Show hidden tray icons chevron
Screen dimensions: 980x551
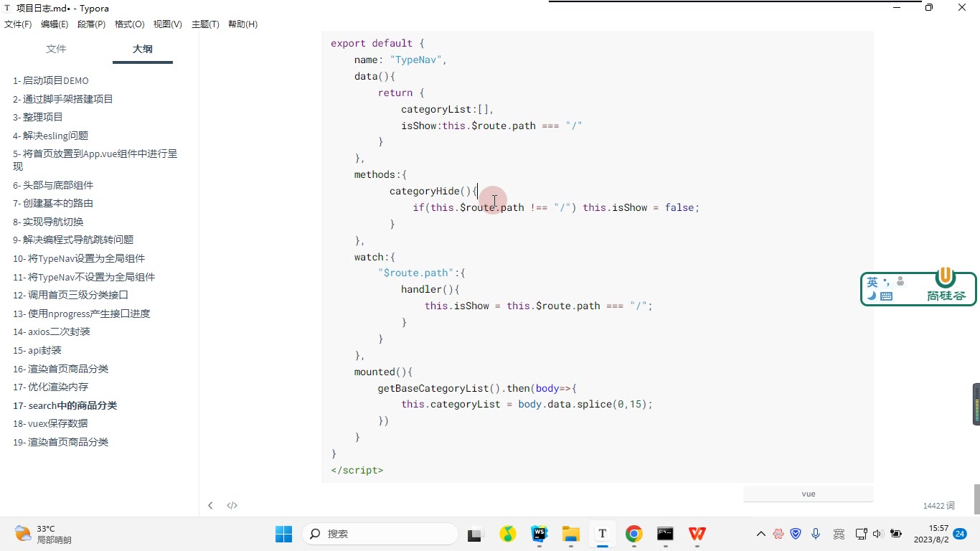point(761,534)
